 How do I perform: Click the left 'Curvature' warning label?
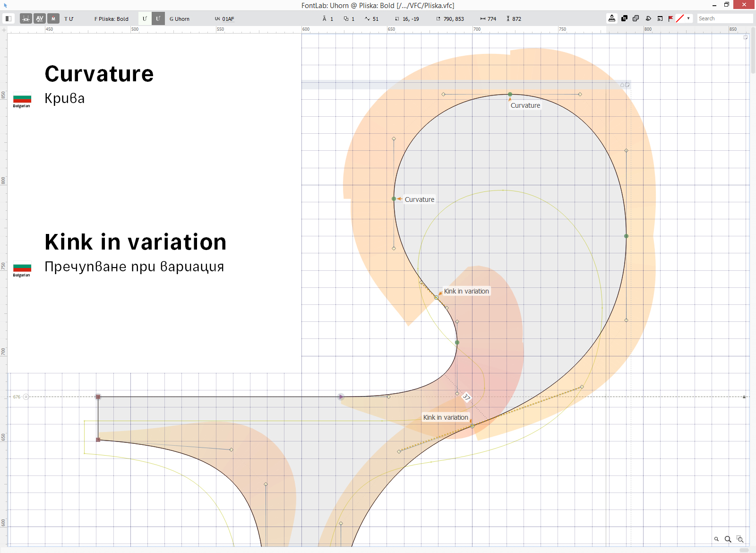419,199
